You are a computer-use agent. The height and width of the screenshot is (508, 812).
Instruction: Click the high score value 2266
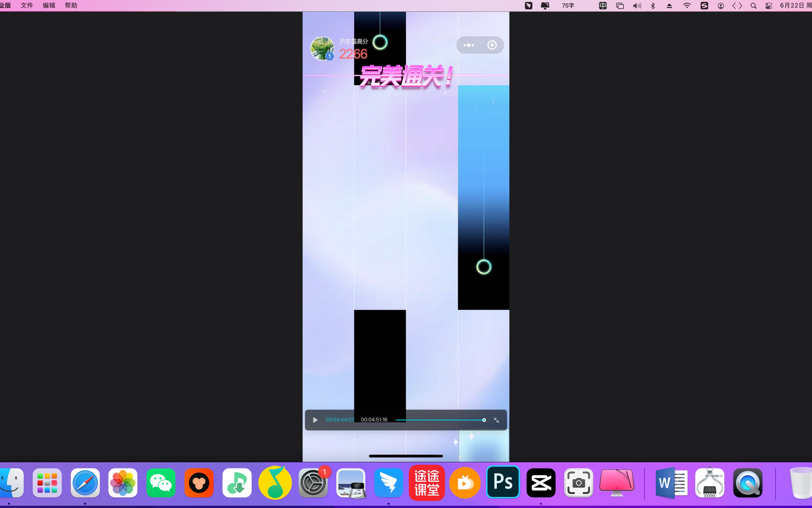(353, 54)
